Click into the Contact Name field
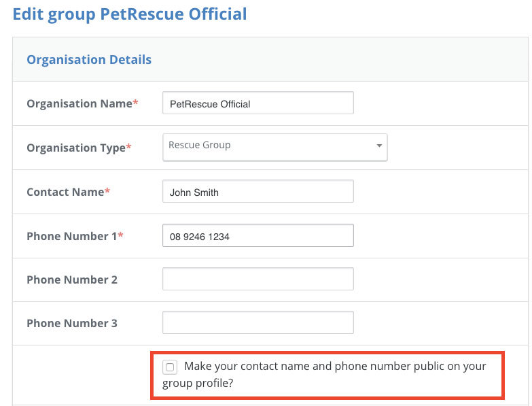The height and width of the screenshot is (406, 532). 258,191
